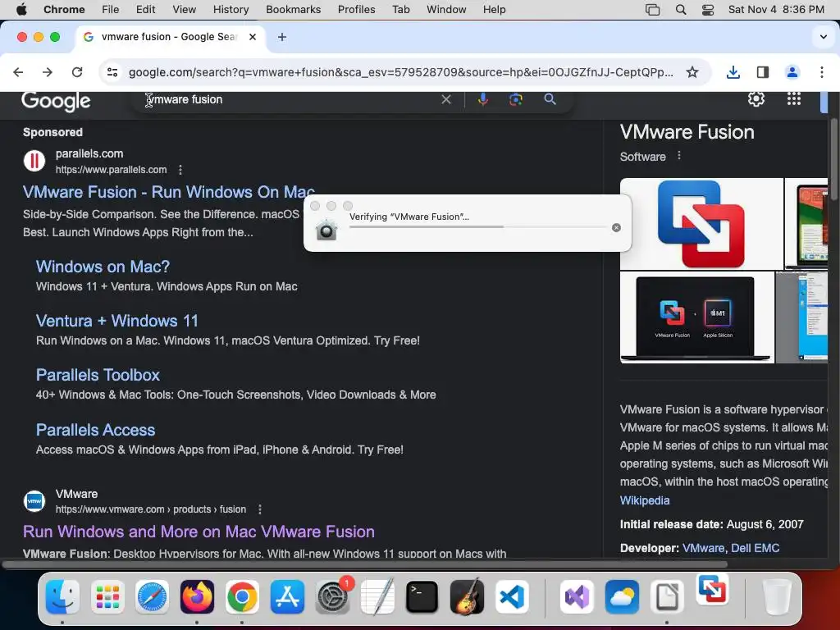Clear the Google search box
The image size is (840, 630).
click(445, 99)
